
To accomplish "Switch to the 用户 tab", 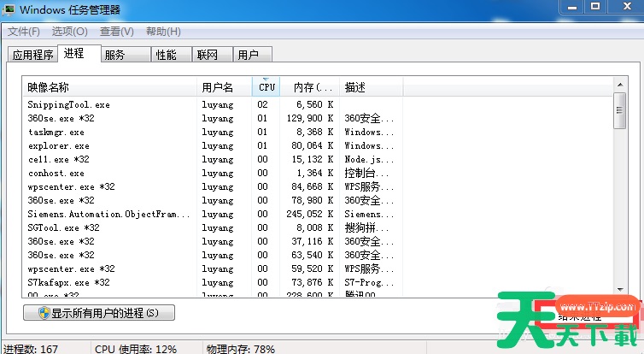I will (x=252, y=55).
